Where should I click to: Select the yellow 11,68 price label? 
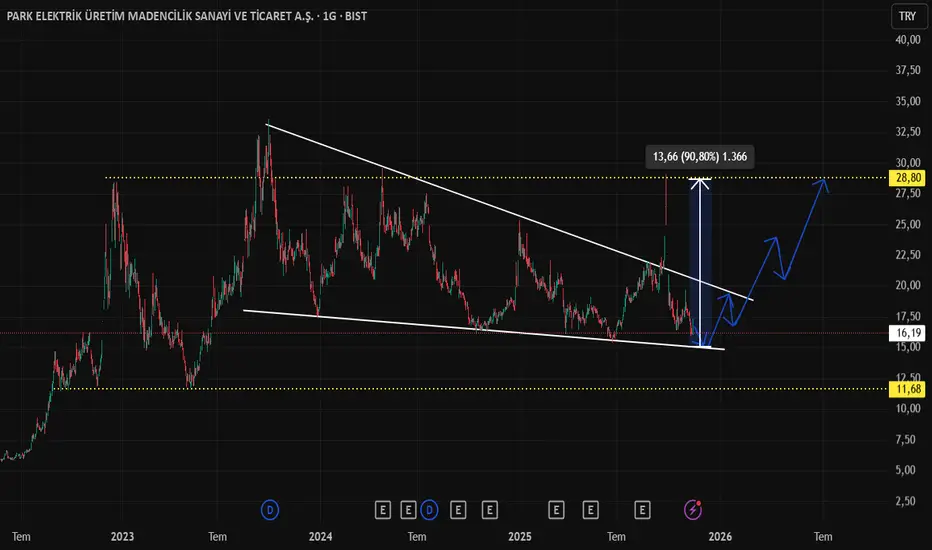click(908, 389)
